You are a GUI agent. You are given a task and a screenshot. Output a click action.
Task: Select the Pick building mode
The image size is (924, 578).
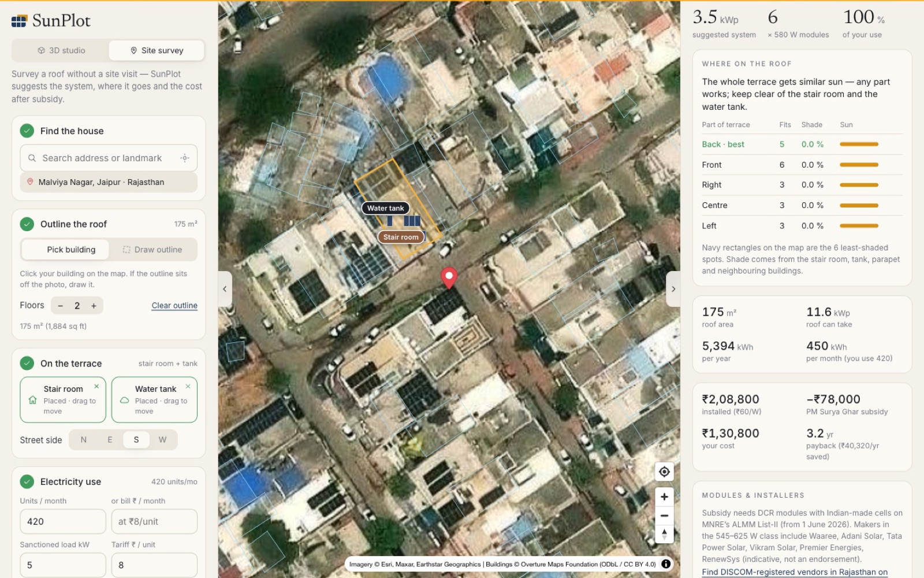[65, 250]
